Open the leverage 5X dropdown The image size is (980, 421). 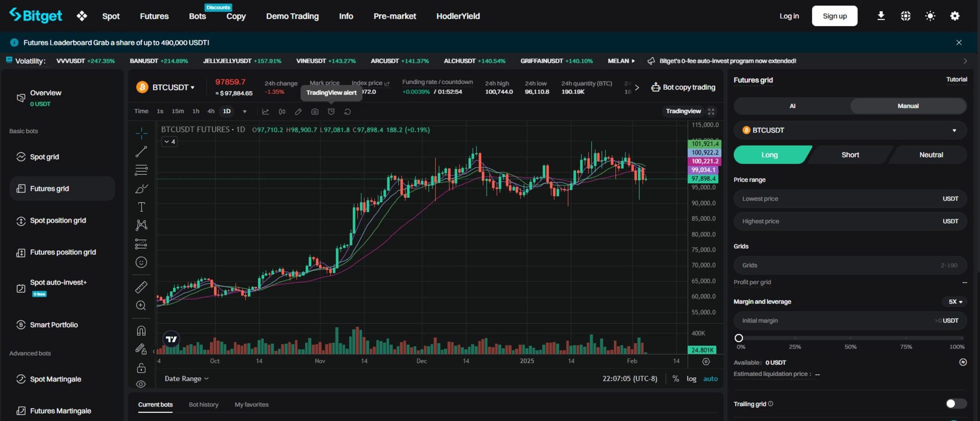pos(955,301)
